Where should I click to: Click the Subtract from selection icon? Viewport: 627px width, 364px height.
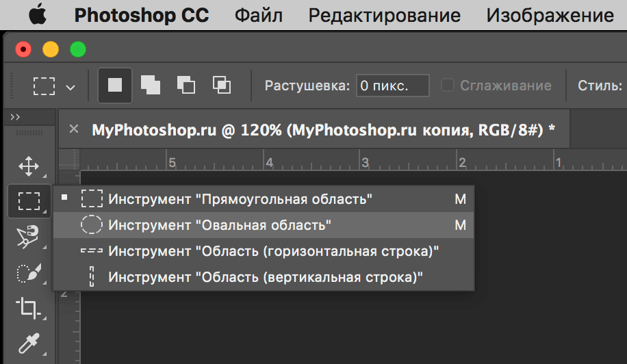click(x=186, y=86)
